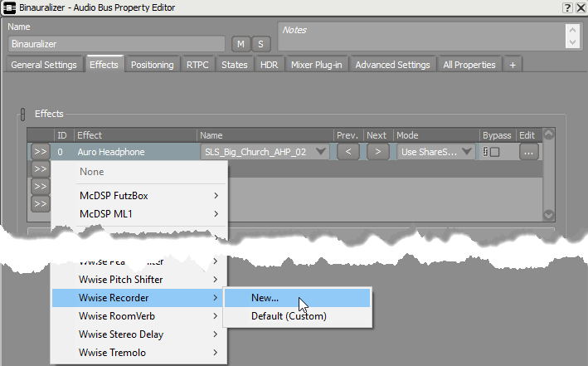
Task: Open effect selector arrows for Auro Headphone row
Action: pos(41,152)
